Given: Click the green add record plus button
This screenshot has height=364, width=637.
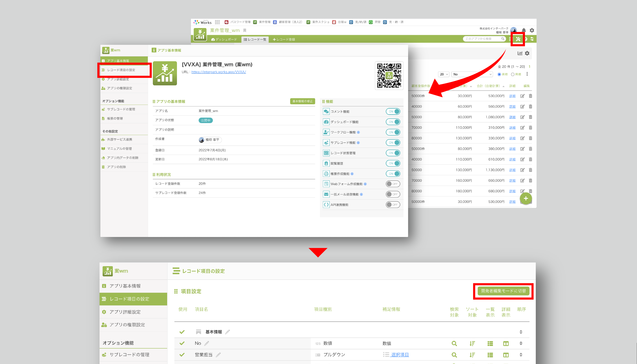Looking at the screenshot, I should tap(526, 199).
